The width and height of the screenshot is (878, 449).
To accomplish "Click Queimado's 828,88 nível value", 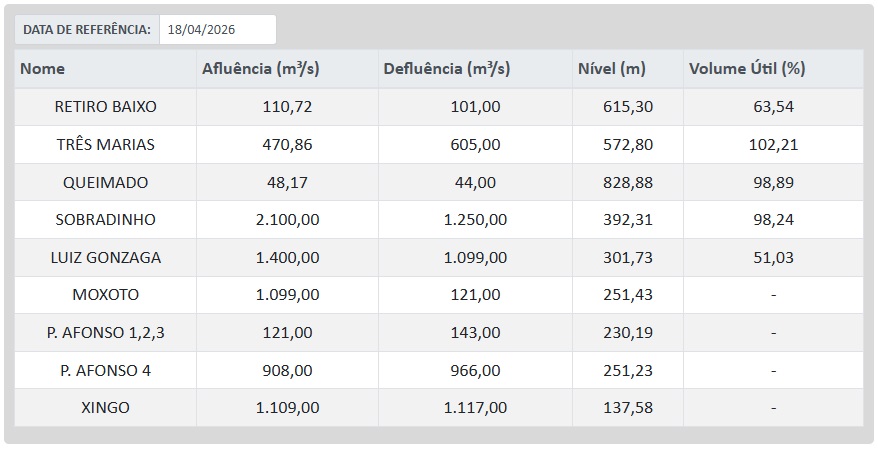I will click(x=628, y=183).
